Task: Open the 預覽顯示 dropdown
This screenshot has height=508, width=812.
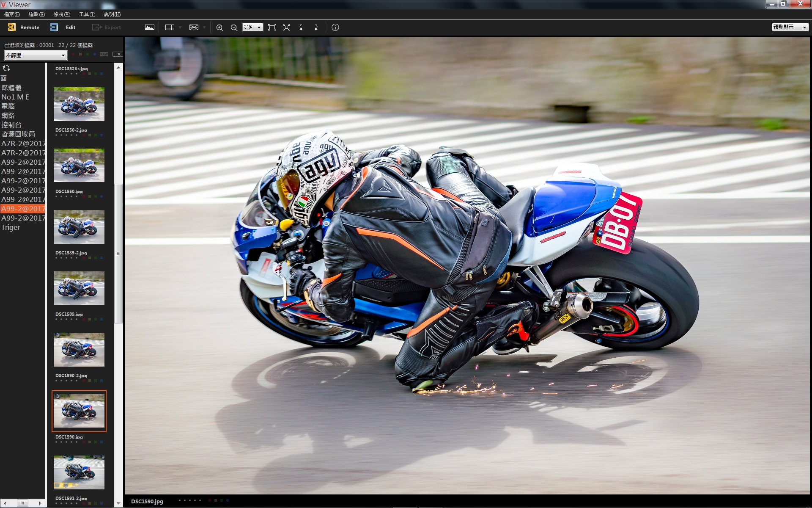Action: pos(790,27)
